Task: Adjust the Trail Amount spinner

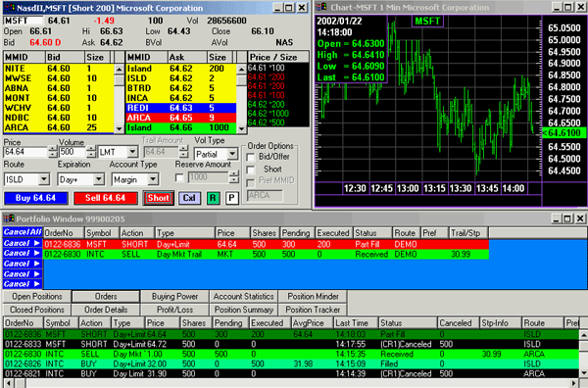Action: point(183,152)
